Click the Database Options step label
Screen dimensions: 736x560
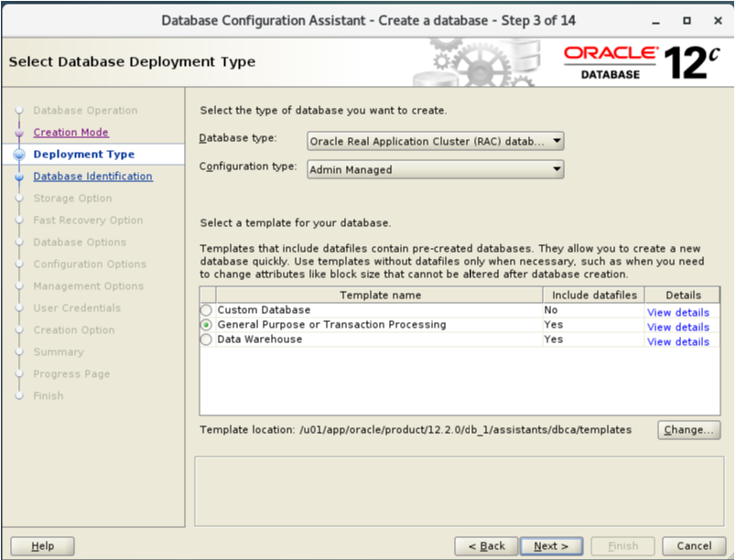coord(80,242)
